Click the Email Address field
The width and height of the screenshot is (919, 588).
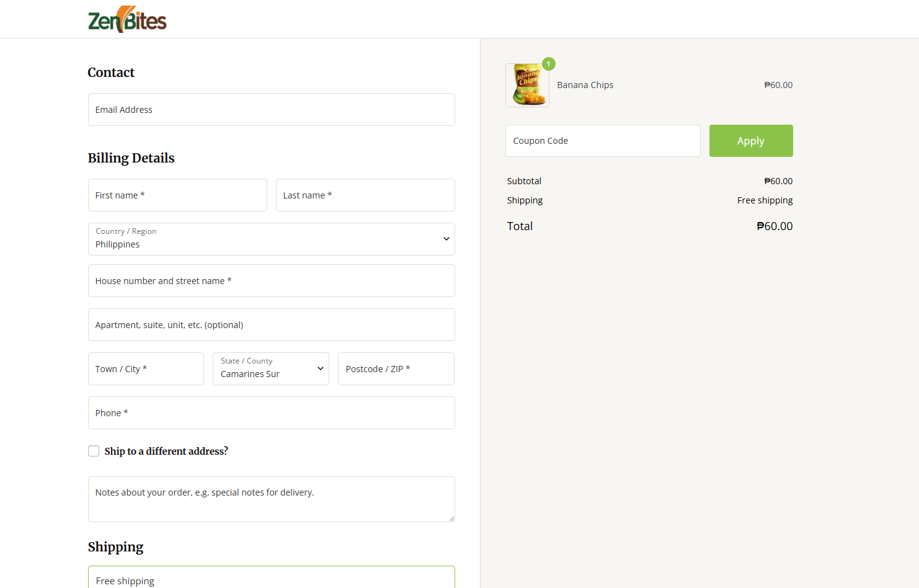(271, 109)
